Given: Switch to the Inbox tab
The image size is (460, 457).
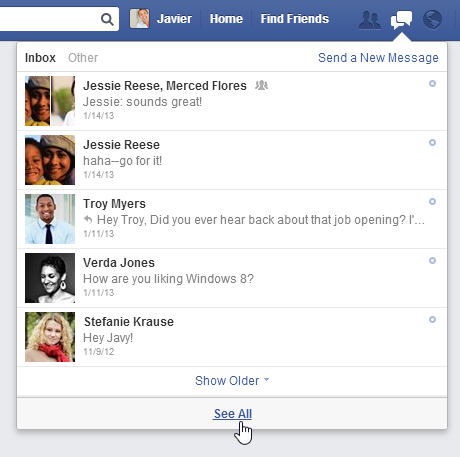Looking at the screenshot, I should (x=40, y=58).
